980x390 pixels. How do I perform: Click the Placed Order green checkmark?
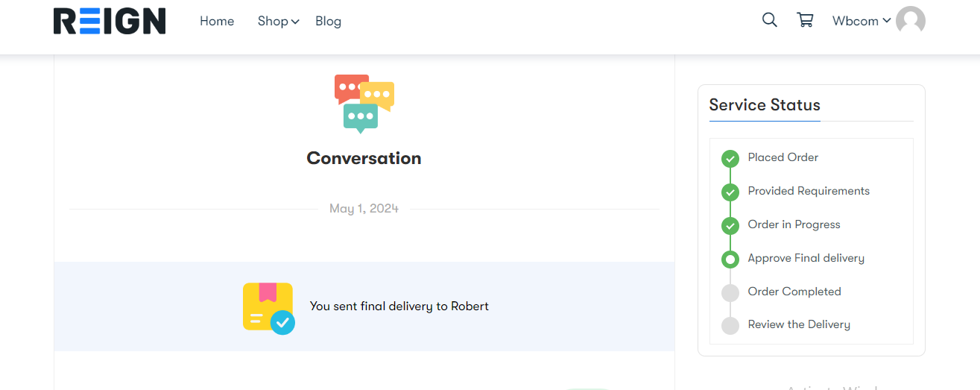pyautogui.click(x=730, y=158)
